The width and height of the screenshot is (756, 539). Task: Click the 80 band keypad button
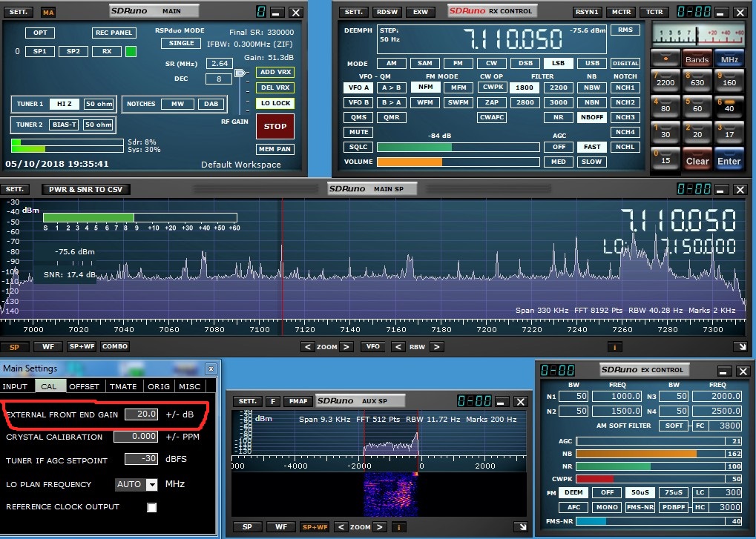point(665,105)
